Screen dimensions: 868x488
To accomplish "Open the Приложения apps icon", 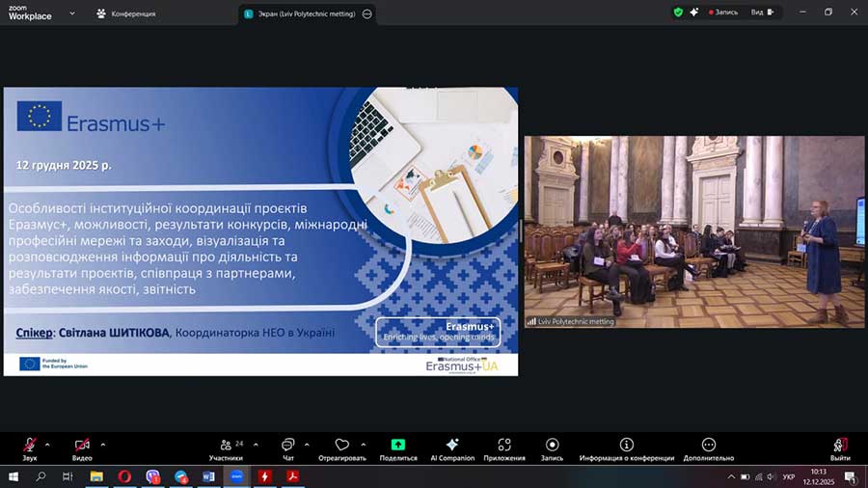I will [504, 445].
